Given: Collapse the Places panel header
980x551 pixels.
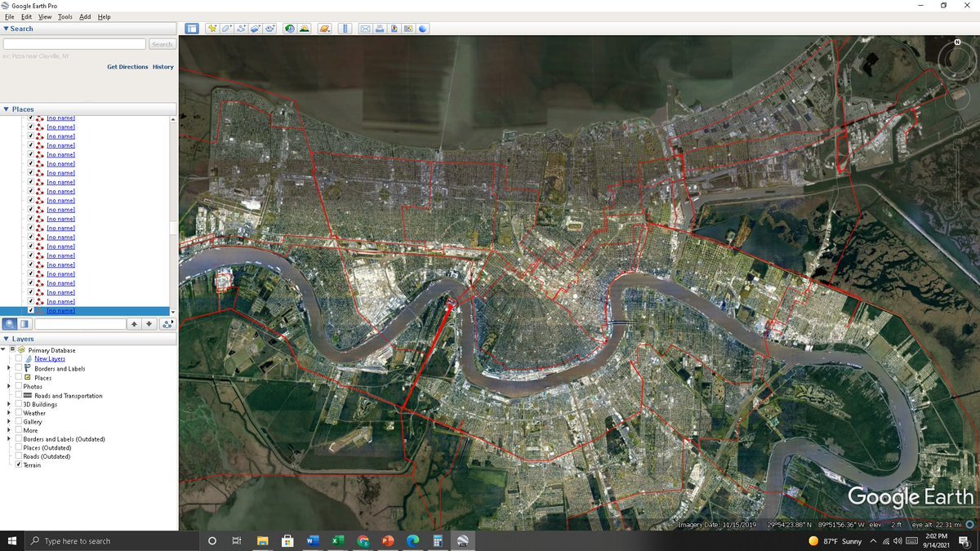Looking at the screenshot, I should point(88,109).
